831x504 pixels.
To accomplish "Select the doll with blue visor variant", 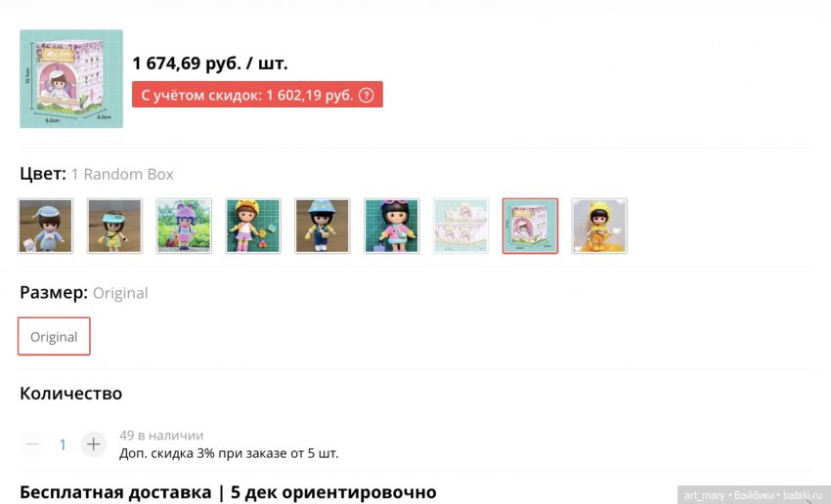I will [114, 226].
